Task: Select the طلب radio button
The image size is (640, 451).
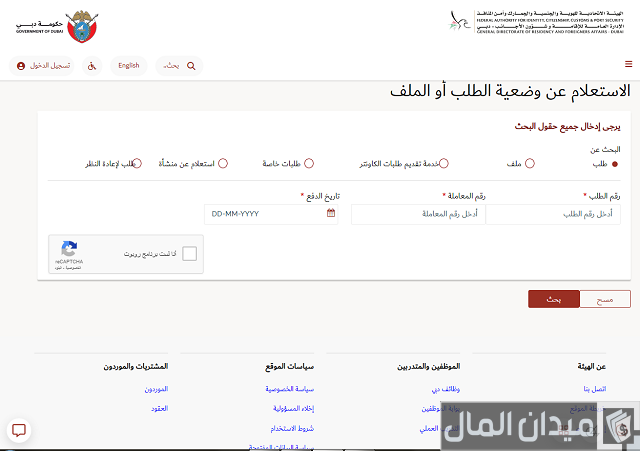Action: click(615, 164)
